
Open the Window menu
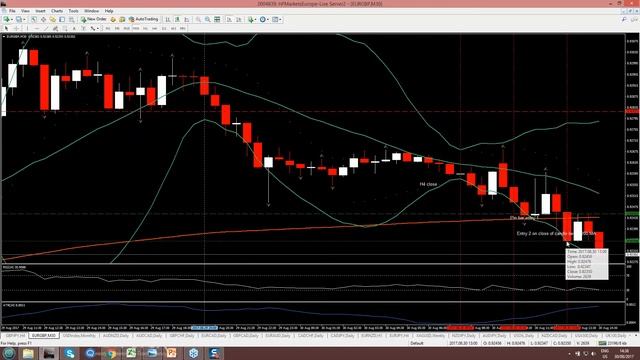pos(91,11)
